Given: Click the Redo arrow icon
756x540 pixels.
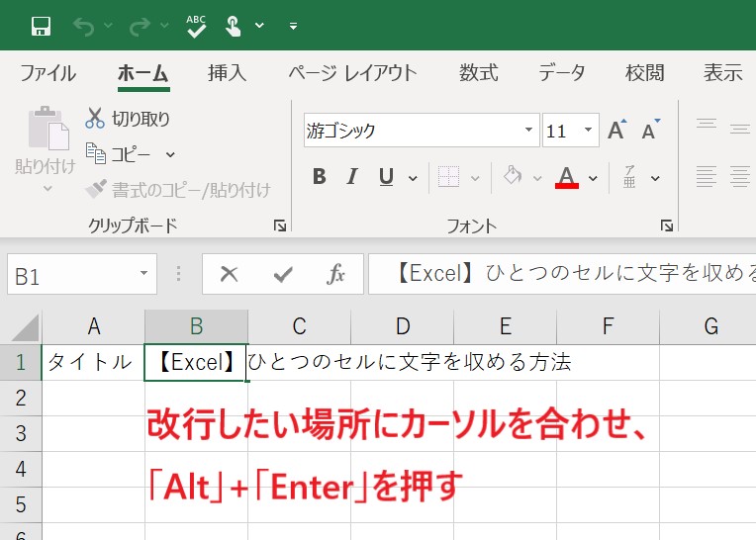Looking at the screenshot, I should pyautogui.click(x=140, y=27).
